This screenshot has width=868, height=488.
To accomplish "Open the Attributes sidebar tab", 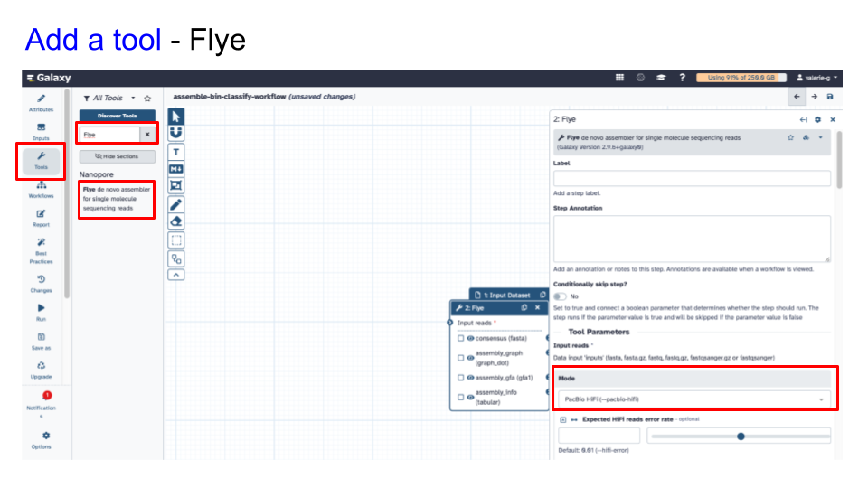I will click(x=41, y=102).
